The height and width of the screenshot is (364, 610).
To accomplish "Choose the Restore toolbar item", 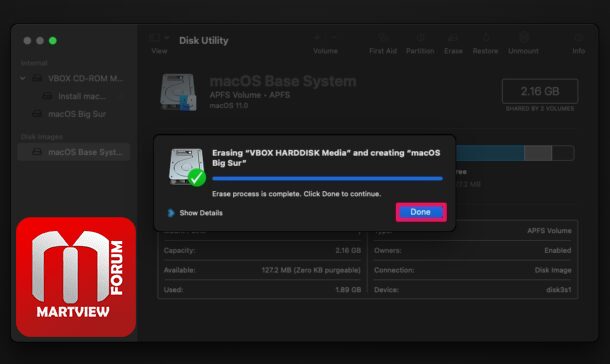I will pos(485,43).
